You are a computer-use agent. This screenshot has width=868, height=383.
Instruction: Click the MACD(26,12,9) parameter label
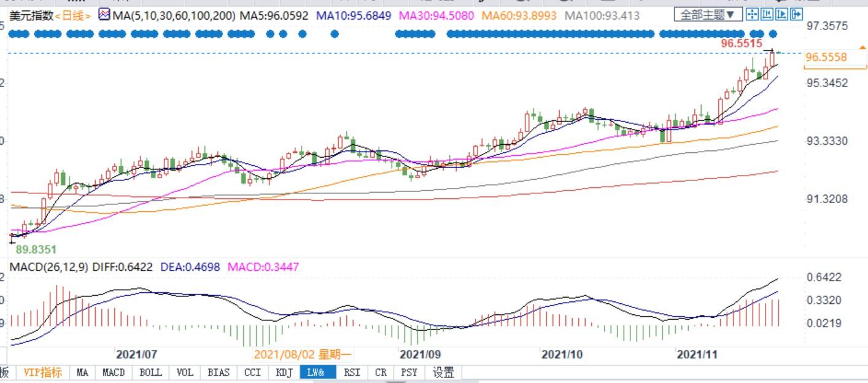[x=48, y=267]
